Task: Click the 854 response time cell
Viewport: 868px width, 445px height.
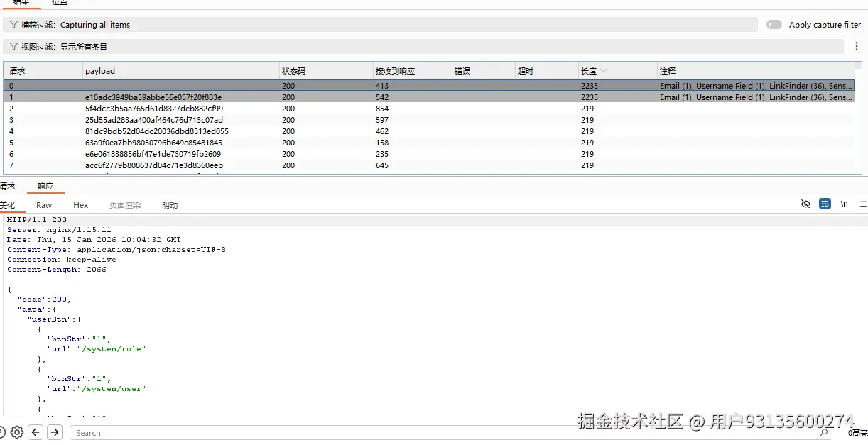Action: 382,109
